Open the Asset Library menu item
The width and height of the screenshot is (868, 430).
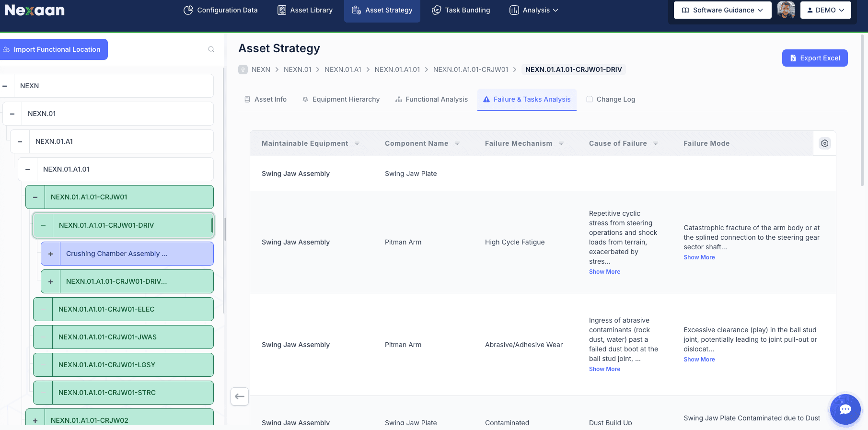tap(305, 10)
